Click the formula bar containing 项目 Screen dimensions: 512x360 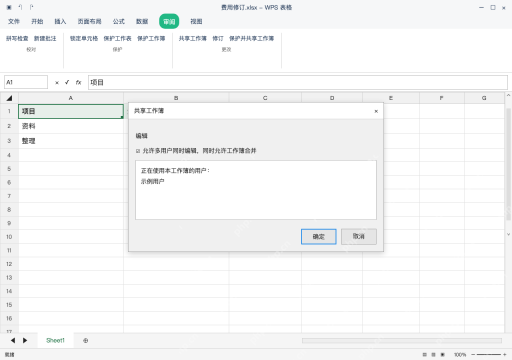coord(298,82)
